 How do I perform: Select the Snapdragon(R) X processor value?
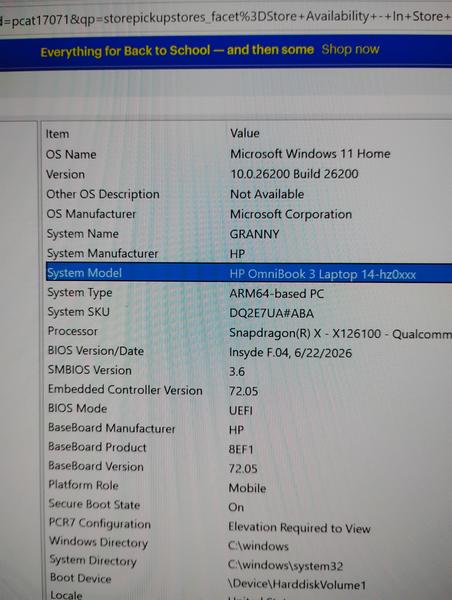coord(340,333)
